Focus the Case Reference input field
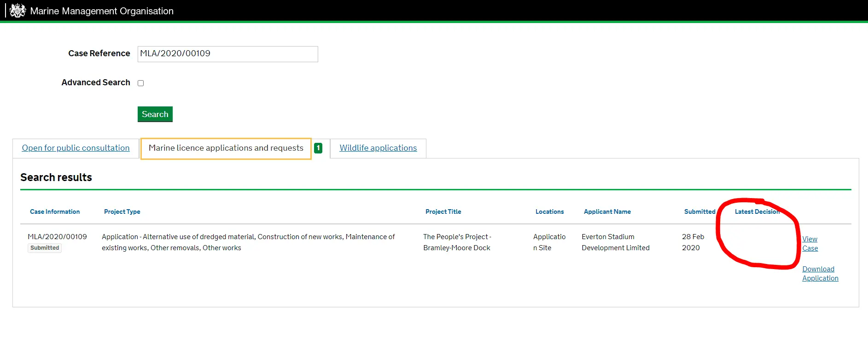Image resolution: width=868 pixels, height=352 pixels. pos(227,54)
